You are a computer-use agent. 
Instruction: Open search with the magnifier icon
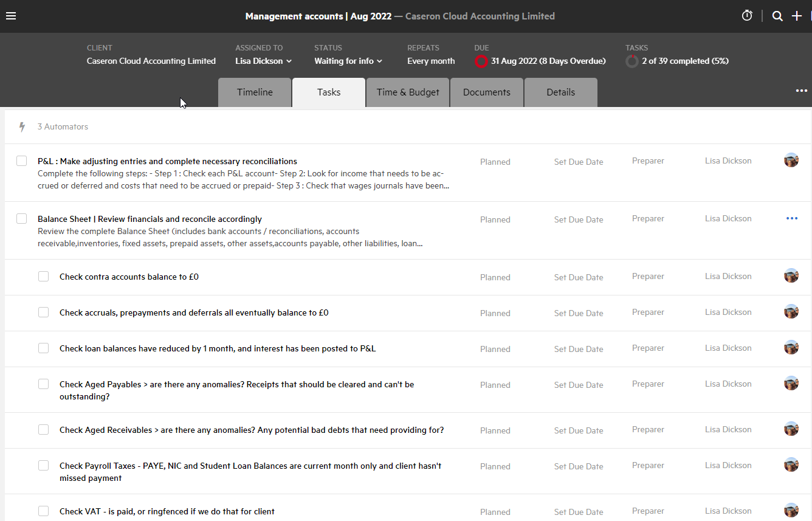click(x=777, y=16)
